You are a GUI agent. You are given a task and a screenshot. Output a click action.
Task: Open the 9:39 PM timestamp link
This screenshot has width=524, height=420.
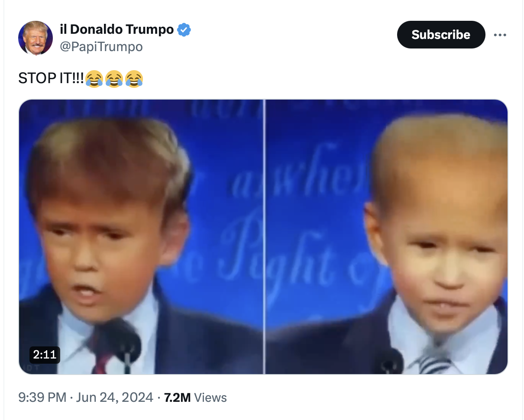tap(42, 397)
